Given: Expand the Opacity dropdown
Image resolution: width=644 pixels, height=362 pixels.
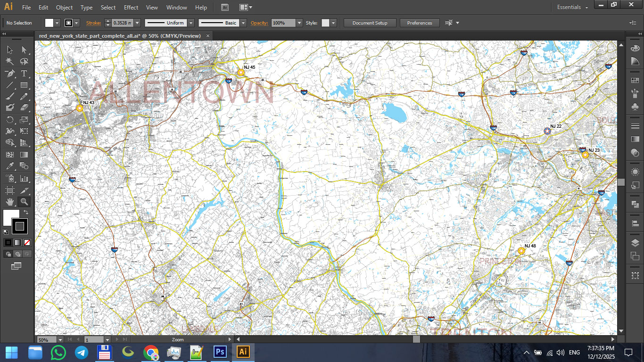Looking at the screenshot, I should [x=299, y=23].
